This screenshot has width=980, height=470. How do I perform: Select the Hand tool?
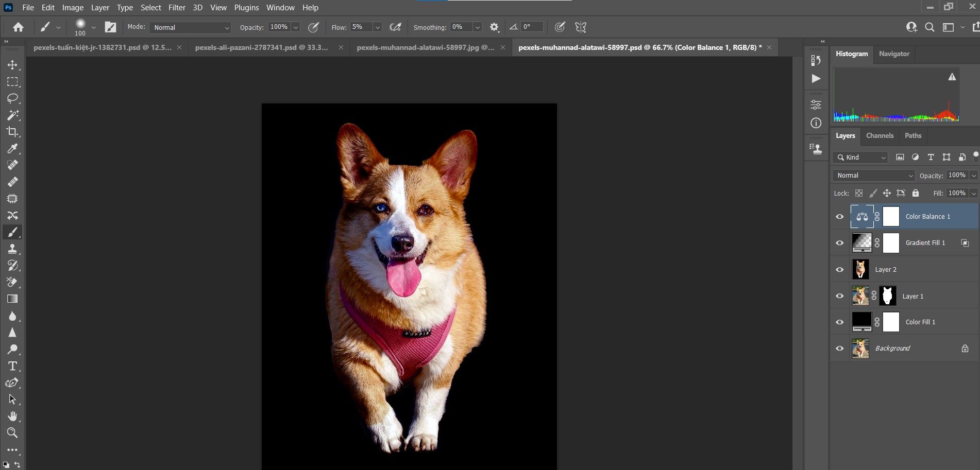pyautogui.click(x=12, y=416)
